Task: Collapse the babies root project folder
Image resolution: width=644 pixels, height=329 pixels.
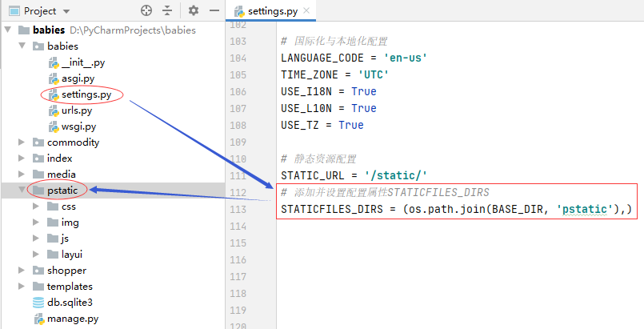Action: pos(8,30)
